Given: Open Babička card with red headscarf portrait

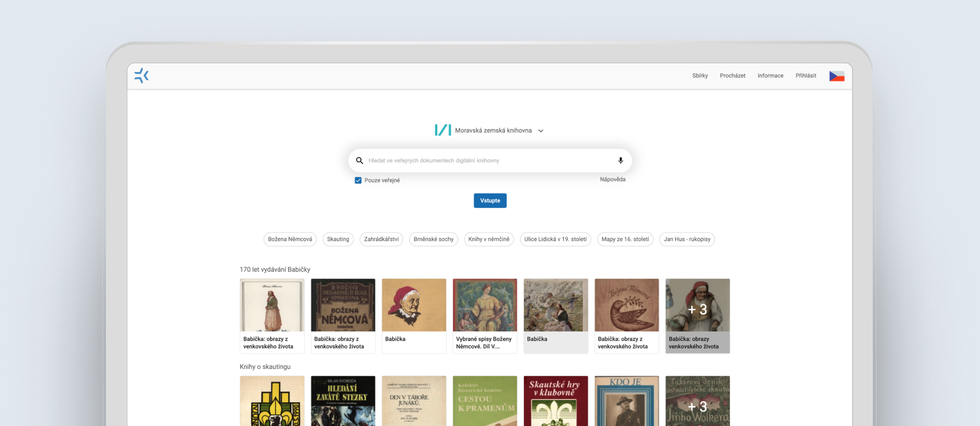Looking at the screenshot, I should pyautogui.click(x=414, y=316).
